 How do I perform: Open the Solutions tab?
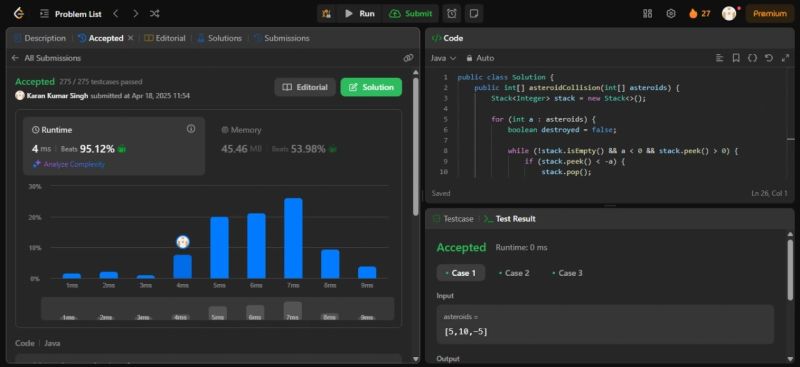(219, 38)
